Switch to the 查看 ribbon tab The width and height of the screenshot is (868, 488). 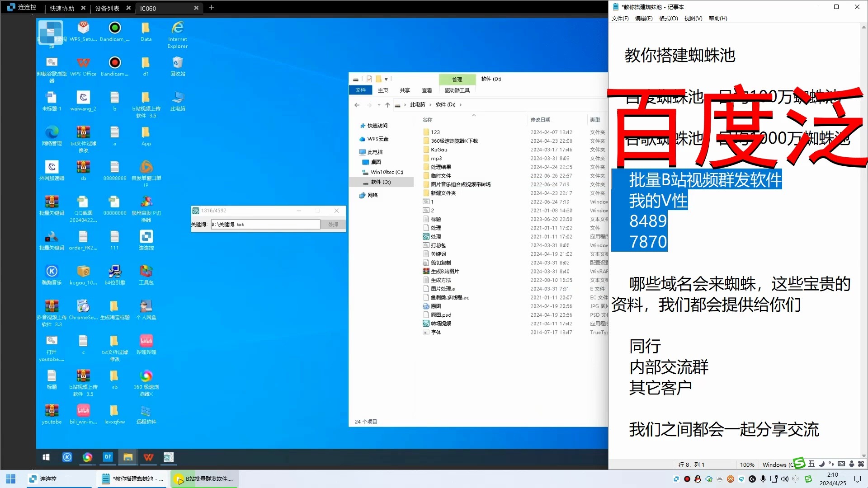(427, 90)
